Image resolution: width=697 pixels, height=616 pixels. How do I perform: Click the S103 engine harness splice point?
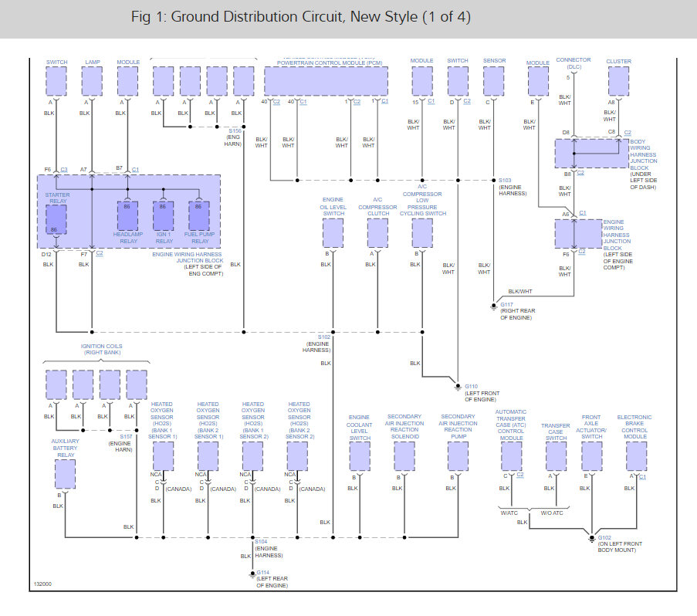[493, 181]
